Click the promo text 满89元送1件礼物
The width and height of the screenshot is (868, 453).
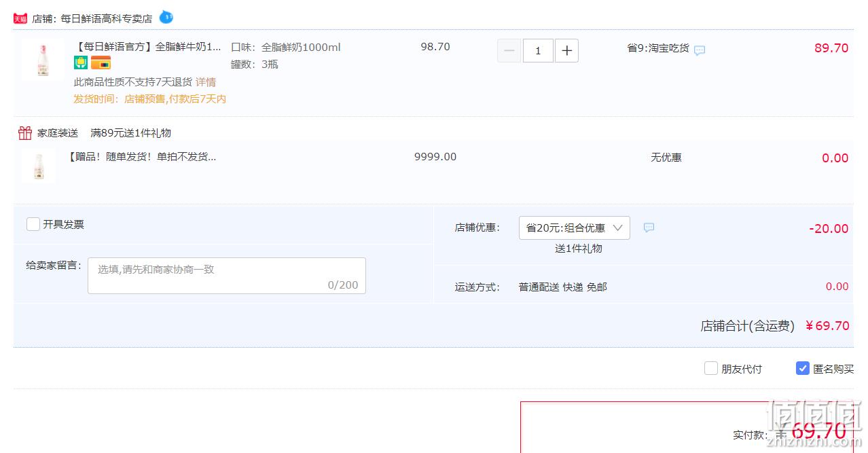pyautogui.click(x=131, y=133)
